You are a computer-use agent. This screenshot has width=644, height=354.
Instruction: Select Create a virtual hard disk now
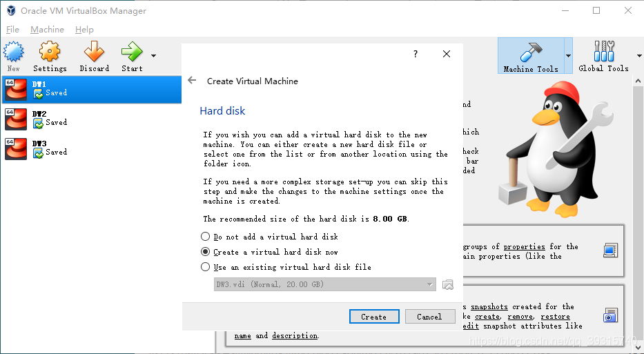(x=269, y=252)
